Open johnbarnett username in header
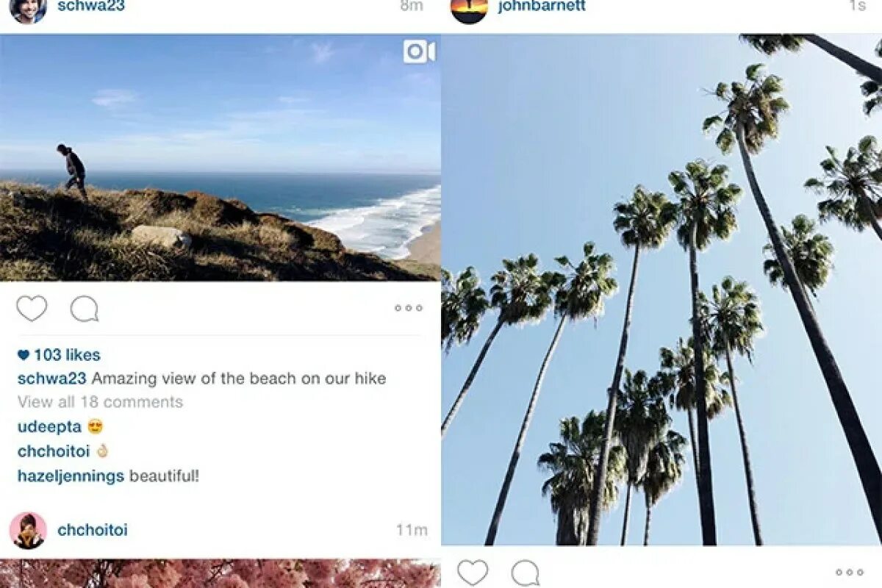The width and height of the screenshot is (882, 588). [542, 7]
